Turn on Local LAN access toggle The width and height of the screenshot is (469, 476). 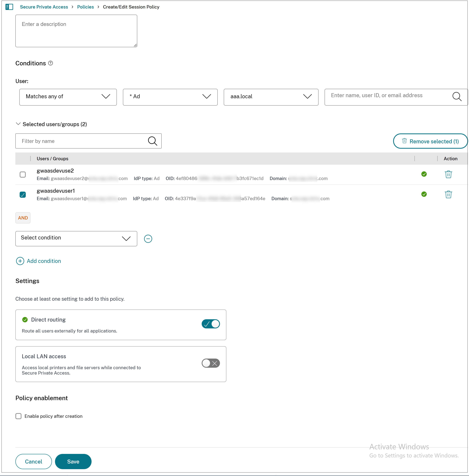pos(211,363)
